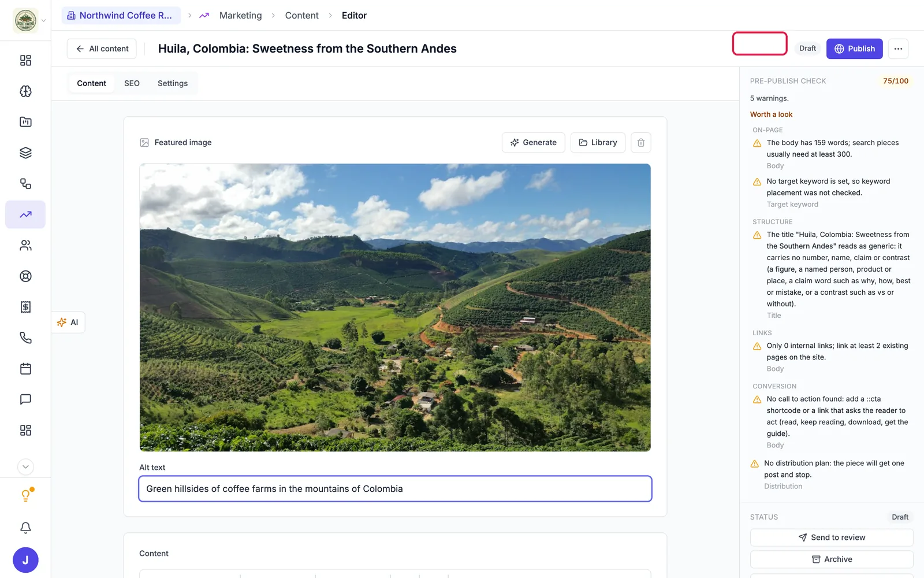Click the Featured image label
This screenshot has height=578, width=924.
point(183,142)
